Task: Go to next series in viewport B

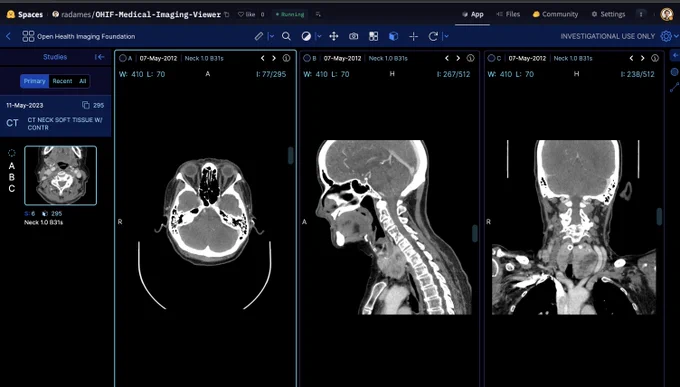Action: 458,58
